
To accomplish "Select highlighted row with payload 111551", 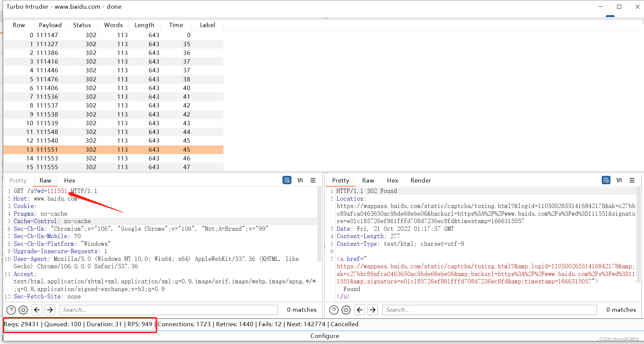I will point(113,149).
